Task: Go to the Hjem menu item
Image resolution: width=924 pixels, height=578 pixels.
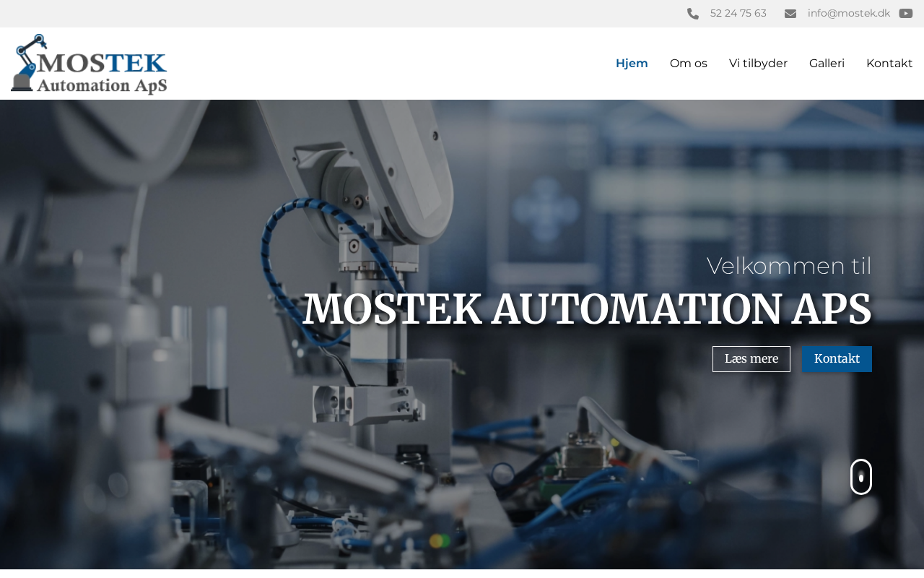Action: (x=632, y=64)
